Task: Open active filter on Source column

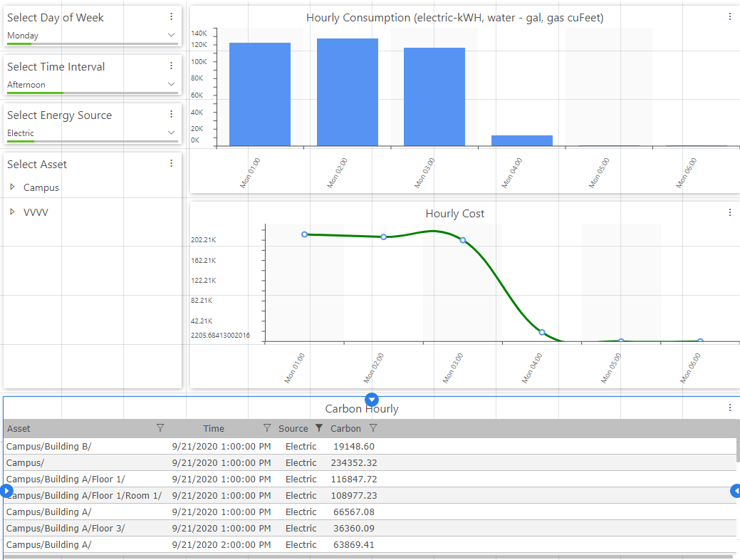Action: (x=319, y=427)
